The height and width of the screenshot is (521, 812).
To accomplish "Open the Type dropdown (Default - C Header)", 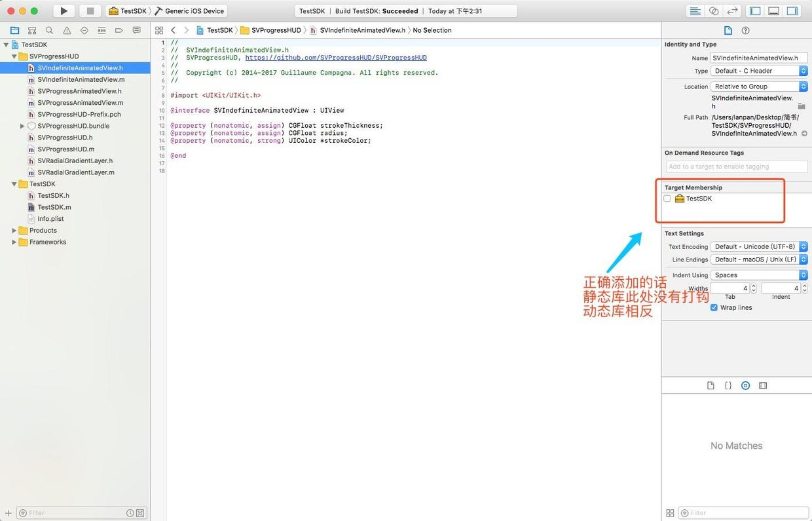I will click(759, 71).
